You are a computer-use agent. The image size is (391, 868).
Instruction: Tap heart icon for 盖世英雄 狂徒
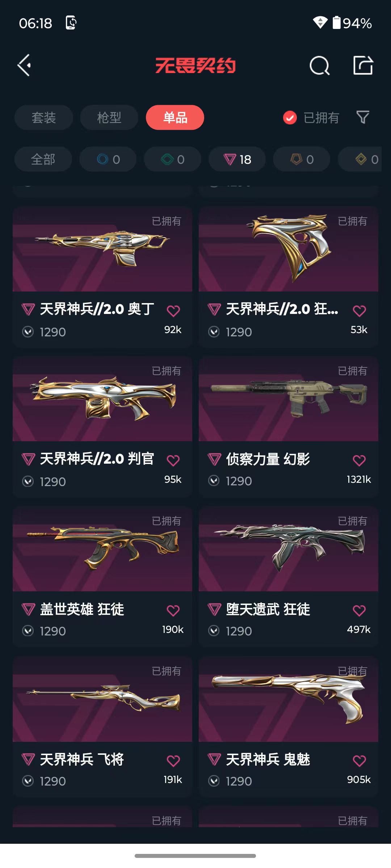point(173,610)
